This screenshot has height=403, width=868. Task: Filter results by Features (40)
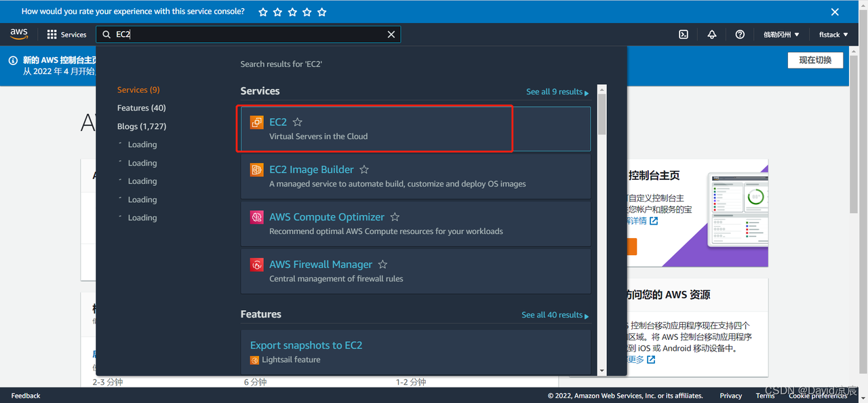141,108
